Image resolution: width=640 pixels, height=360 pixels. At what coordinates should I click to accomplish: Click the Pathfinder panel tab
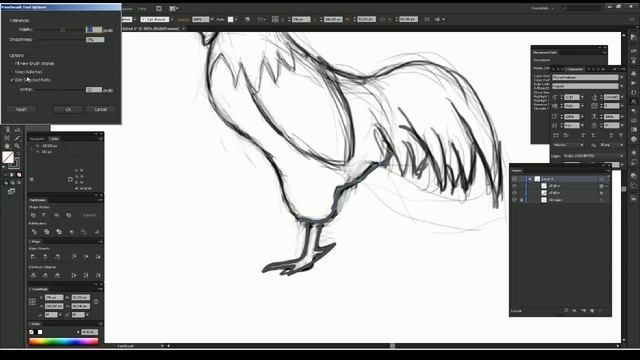[38, 200]
